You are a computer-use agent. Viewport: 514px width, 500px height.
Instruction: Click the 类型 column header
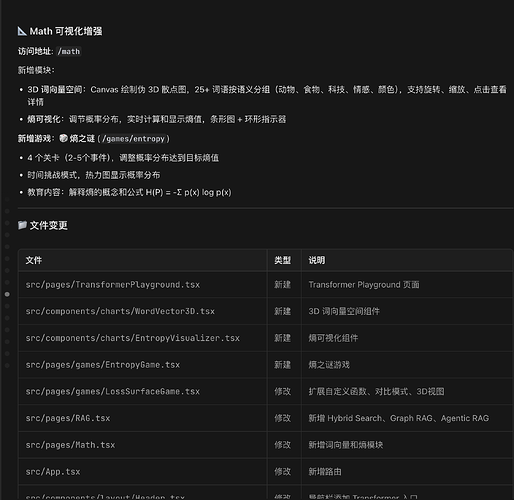pos(283,260)
